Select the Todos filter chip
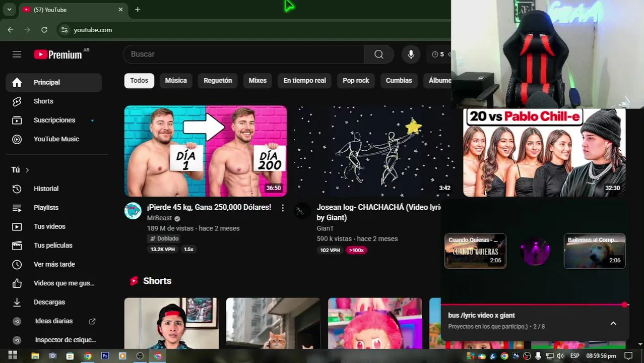This screenshot has width=644, height=363. point(139,80)
